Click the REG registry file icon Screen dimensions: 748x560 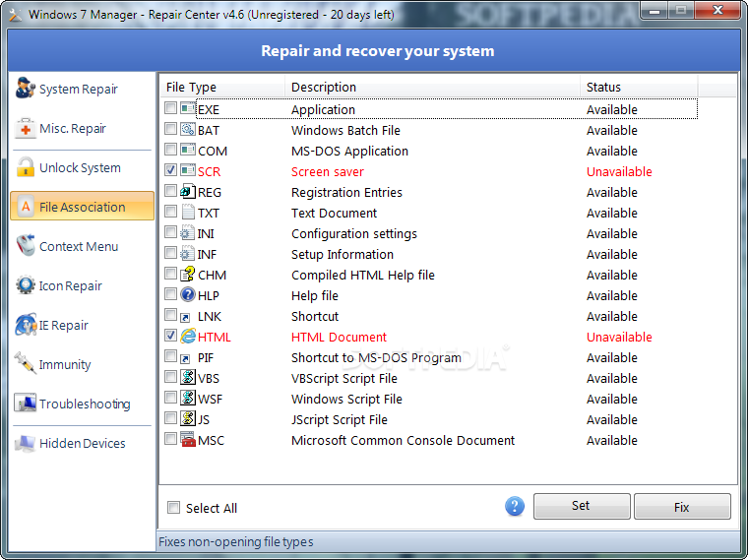tap(188, 192)
